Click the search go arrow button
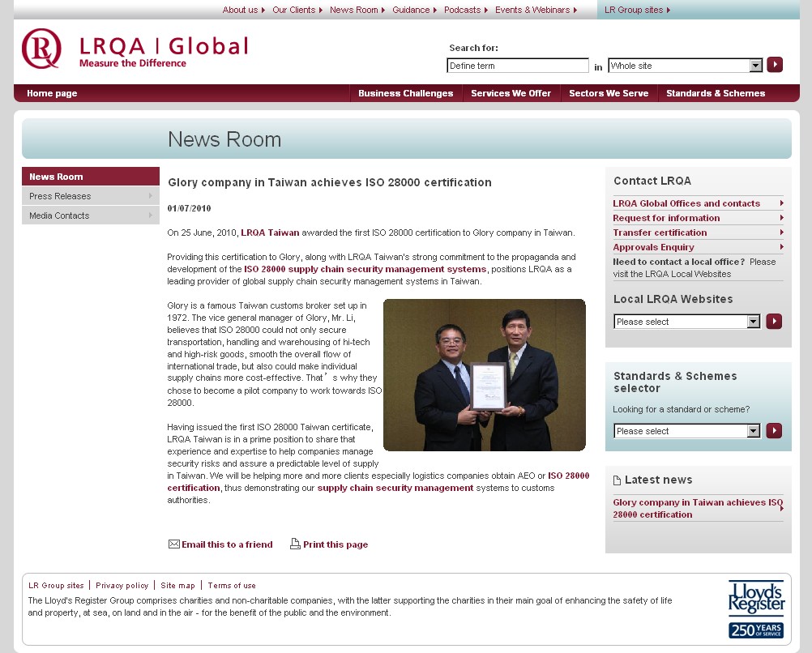The height and width of the screenshot is (653, 812). tap(775, 65)
